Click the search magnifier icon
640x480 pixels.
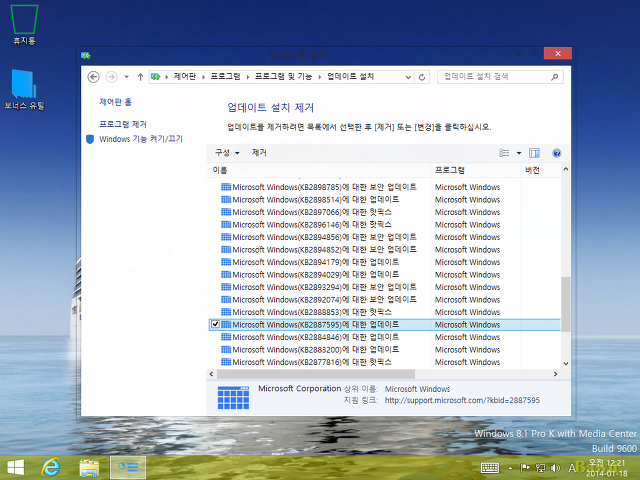click(x=554, y=77)
